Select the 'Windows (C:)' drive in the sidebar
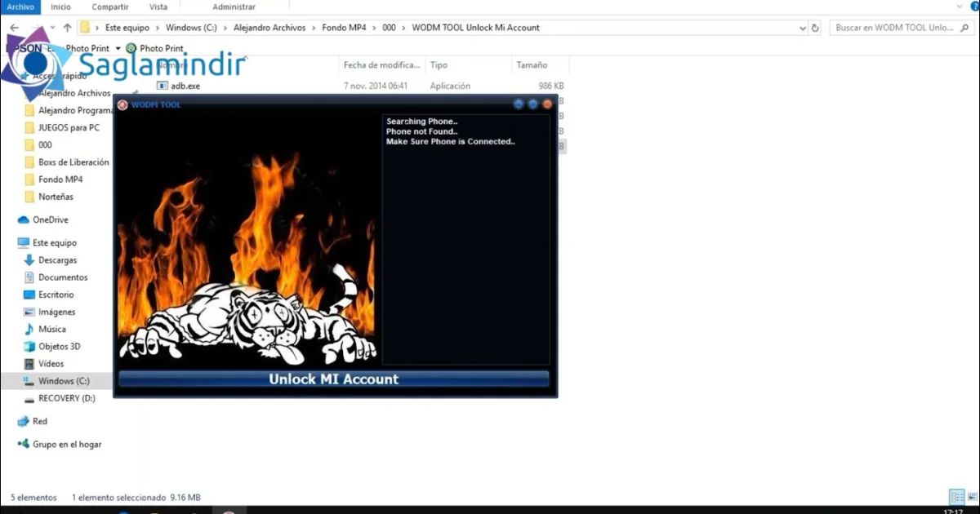This screenshot has width=980, height=514. coord(64,381)
